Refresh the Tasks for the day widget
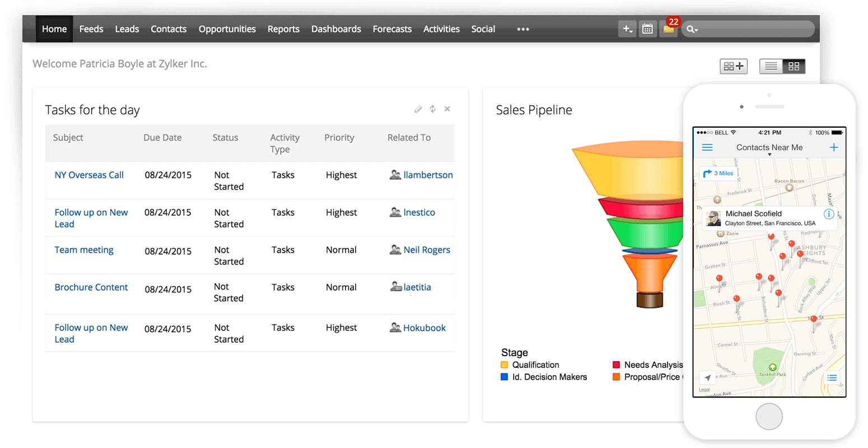Viewport: 868px width, 448px height. (x=432, y=109)
